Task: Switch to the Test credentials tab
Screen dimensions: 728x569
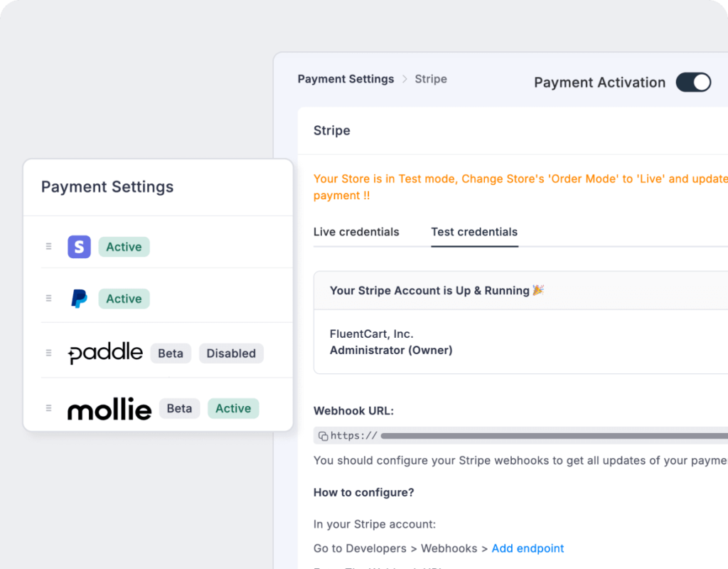Action: [x=474, y=232]
